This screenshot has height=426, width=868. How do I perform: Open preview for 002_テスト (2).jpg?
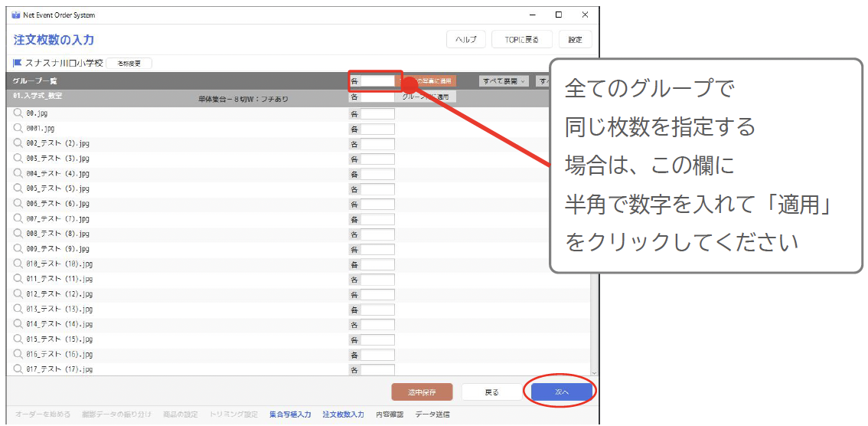pyautogui.click(x=18, y=143)
